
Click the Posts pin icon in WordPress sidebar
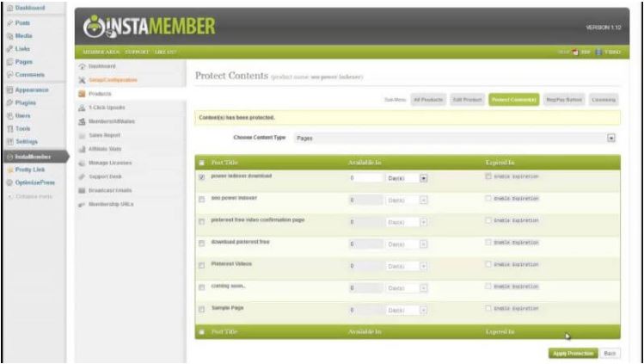[9, 23]
